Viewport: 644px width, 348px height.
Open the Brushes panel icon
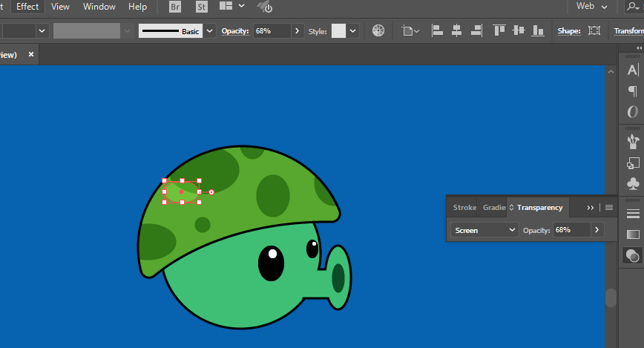632,139
